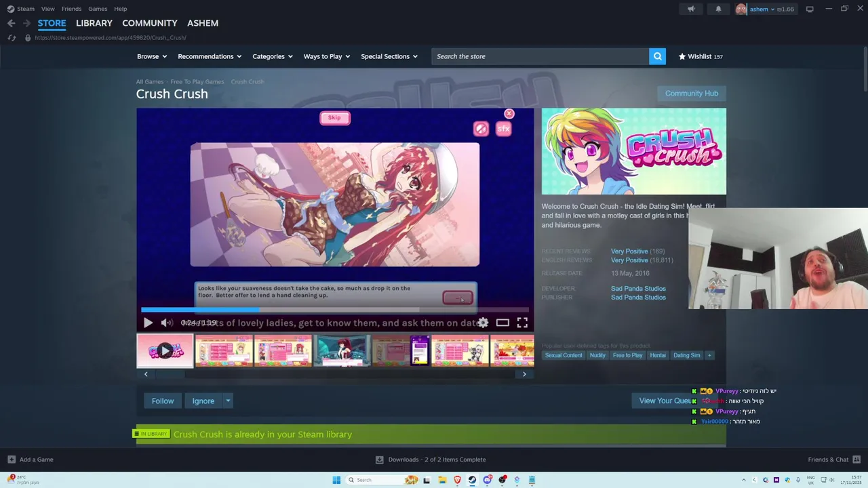This screenshot has width=868, height=488.
Task: Open the ASHEM profile tab
Action: coord(203,23)
